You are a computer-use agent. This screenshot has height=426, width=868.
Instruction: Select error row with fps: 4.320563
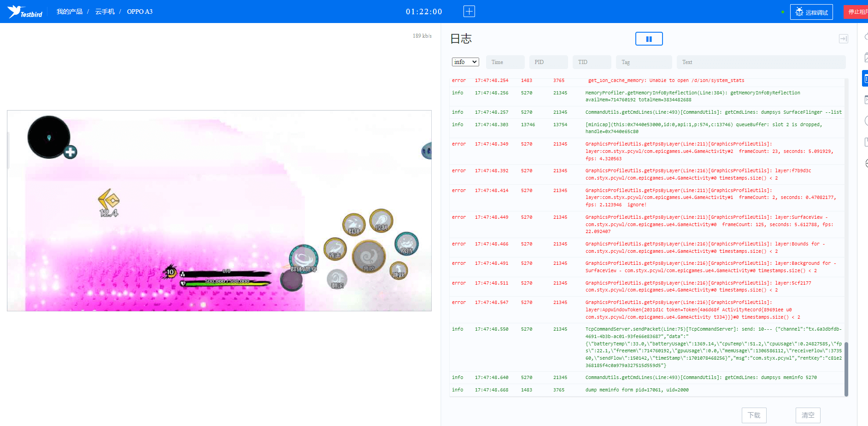tap(647, 151)
